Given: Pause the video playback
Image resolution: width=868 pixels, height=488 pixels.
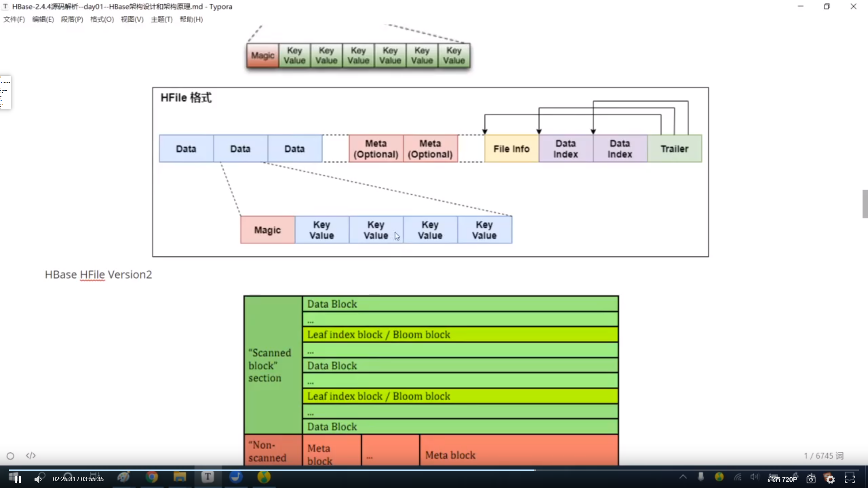Looking at the screenshot, I should coord(18,479).
